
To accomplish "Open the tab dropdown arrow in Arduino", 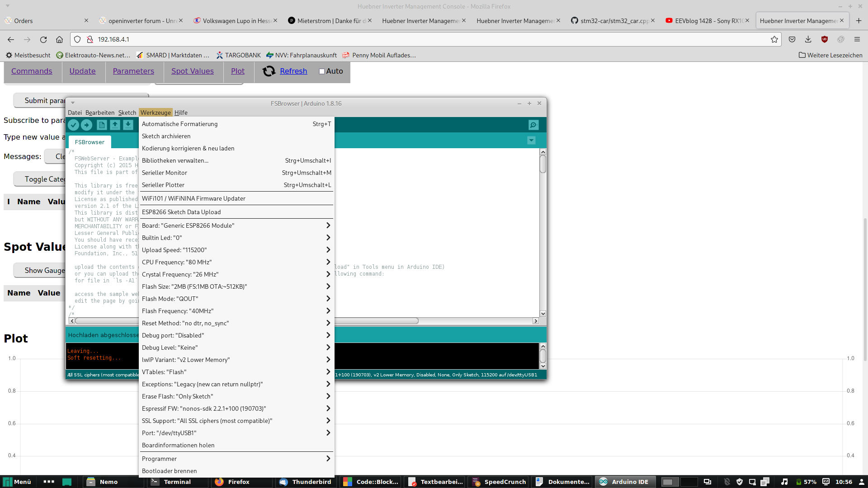I will pyautogui.click(x=531, y=141).
